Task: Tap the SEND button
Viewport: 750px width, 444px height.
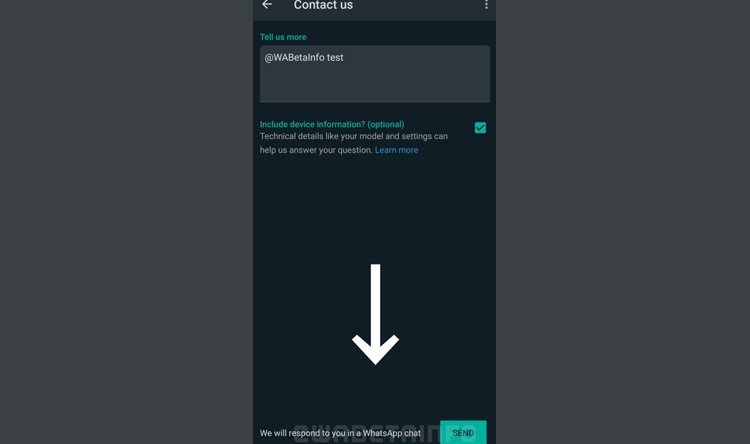Action: pyautogui.click(x=463, y=433)
